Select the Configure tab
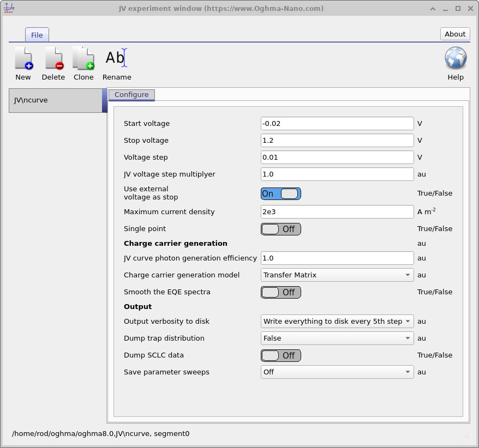The image size is (479, 448). (x=131, y=94)
